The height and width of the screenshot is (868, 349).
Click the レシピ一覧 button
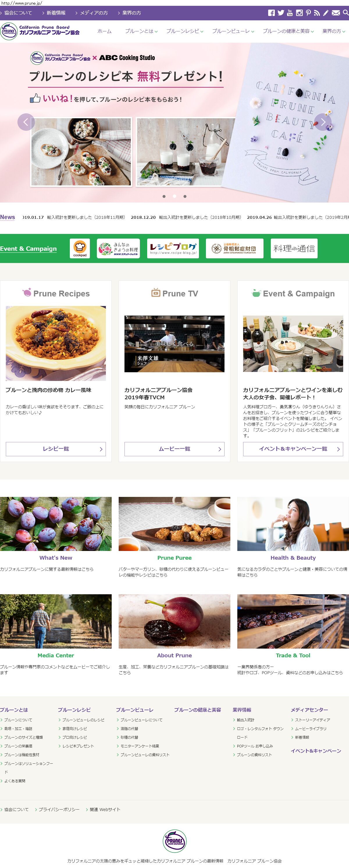click(x=56, y=449)
